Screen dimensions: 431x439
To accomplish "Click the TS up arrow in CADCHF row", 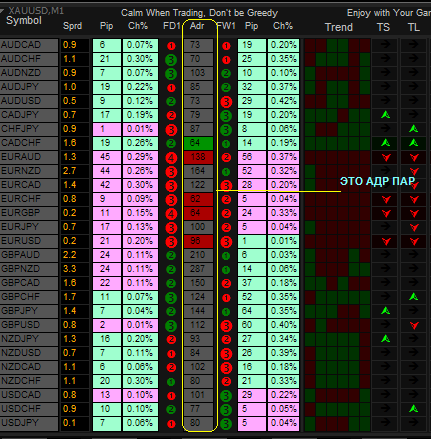I will click(386, 143).
